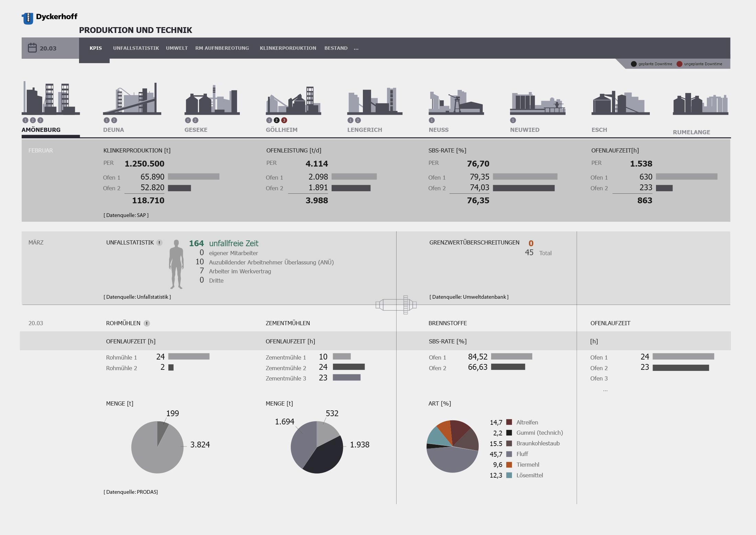Click the '[ Datenquelle: Umweltdatenbank ]' note
756x535 pixels.
click(469, 297)
